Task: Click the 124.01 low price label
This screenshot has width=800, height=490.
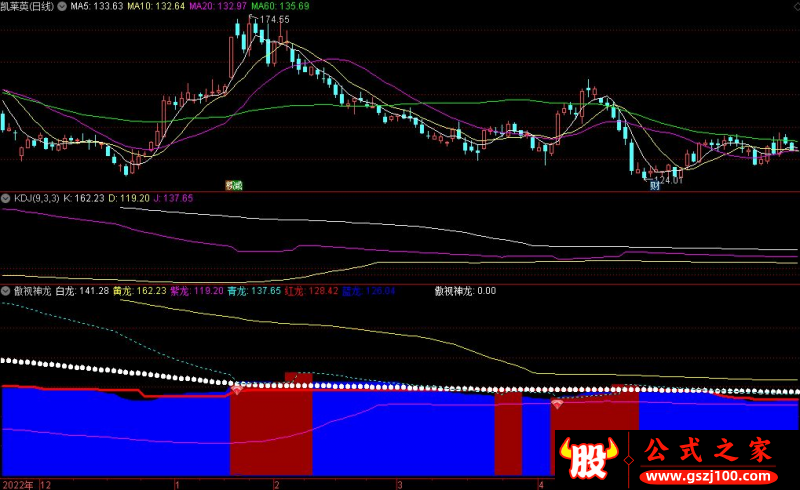Action: tap(668, 180)
